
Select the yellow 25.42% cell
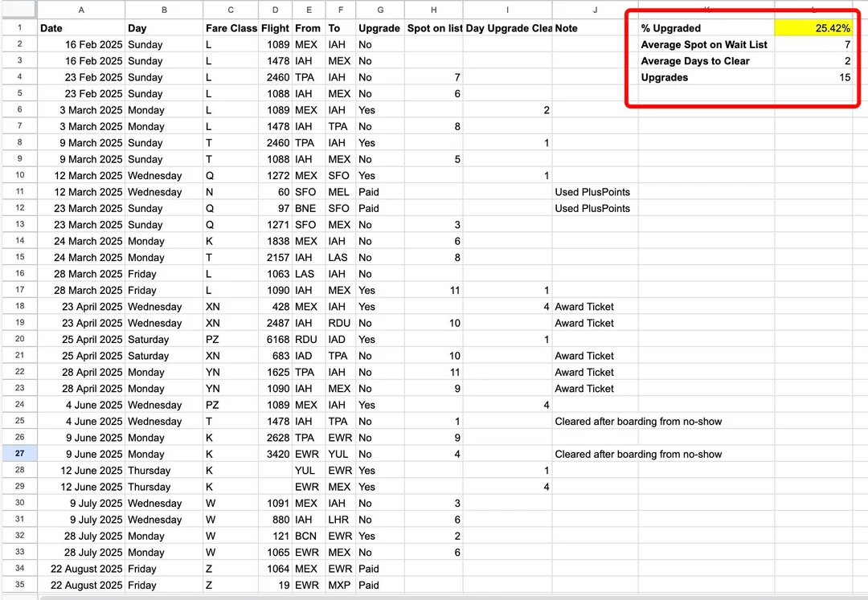[813, 28]
